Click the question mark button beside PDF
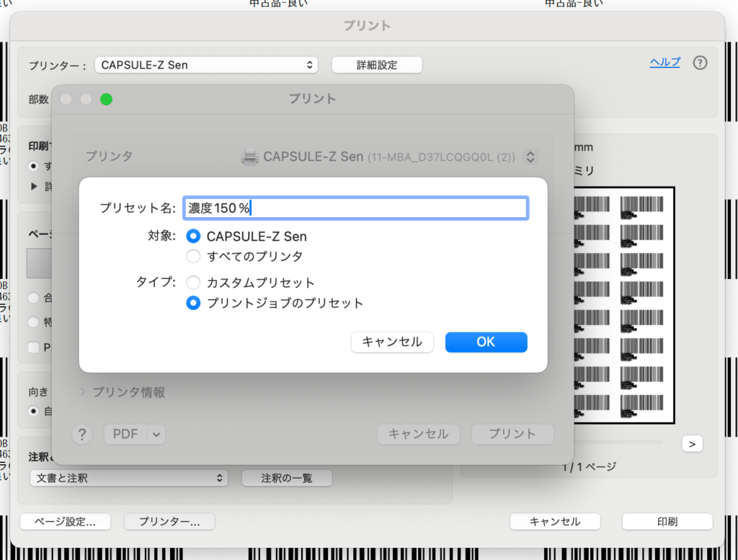Screen dimensions: 738x560 click(82, 434)
